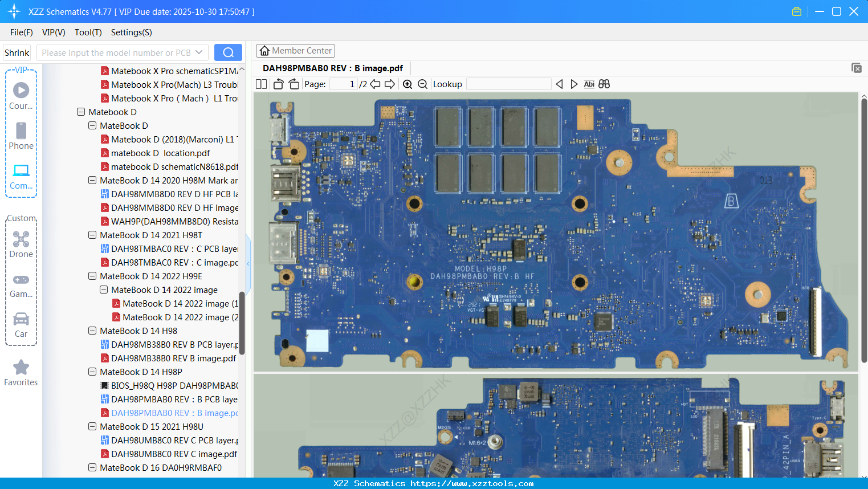
Task: Collapse MateBook D 14 2022 H99E node
Action: click(92, 276)
